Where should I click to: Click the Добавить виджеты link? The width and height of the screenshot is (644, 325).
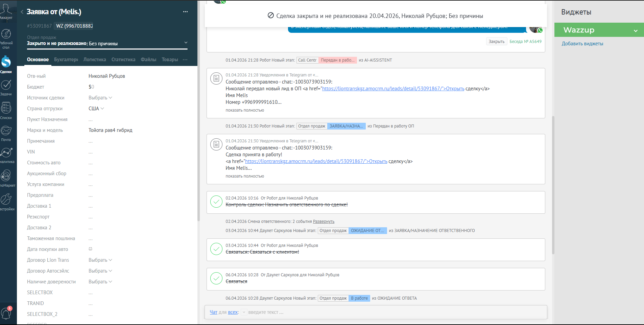(x=582, y=44)
